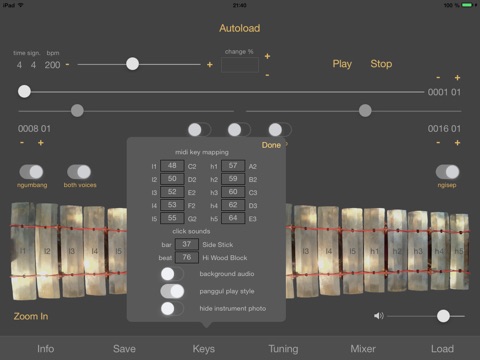Click Done to close key mapping
Viewport: 480px width, 360px height.
tap(271, 145)
